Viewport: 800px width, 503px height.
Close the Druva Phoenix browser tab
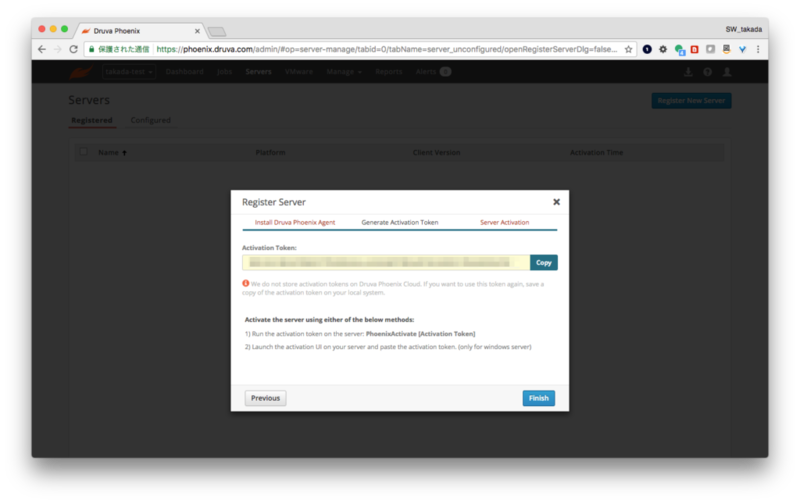[197, 31]
